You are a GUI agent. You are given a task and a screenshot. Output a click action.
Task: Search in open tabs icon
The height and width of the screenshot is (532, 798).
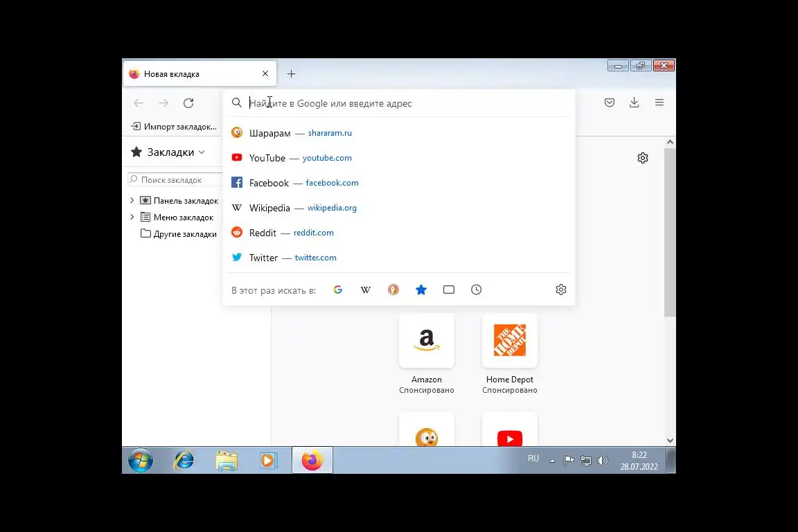(x=449, y=290)
